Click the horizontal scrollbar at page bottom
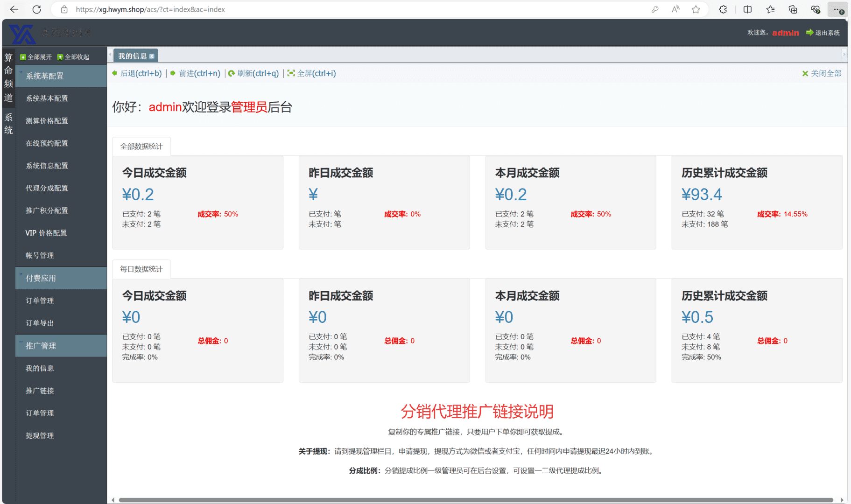Screen dimensions: 851x504 (x=475, y=500)
